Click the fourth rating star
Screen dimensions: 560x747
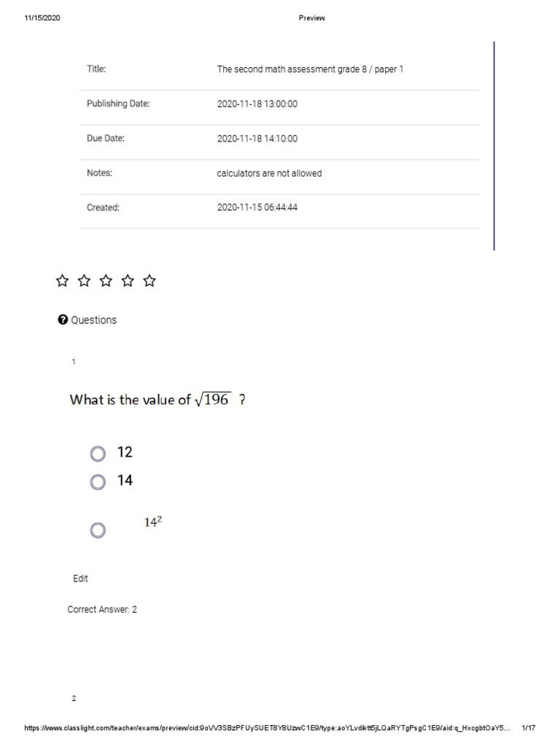(x=128, y=281)
